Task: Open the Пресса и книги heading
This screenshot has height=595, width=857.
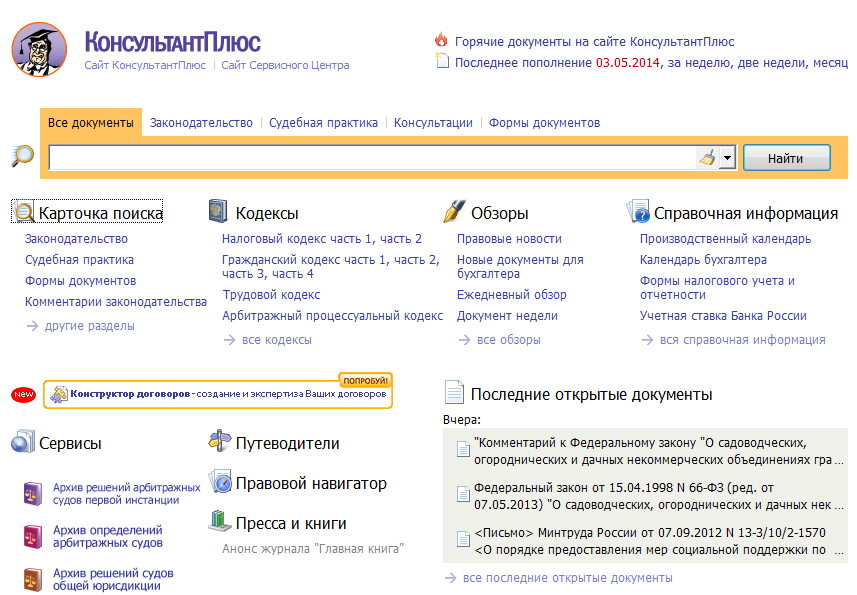Action: pyautogui.click(x=291, y=523)
